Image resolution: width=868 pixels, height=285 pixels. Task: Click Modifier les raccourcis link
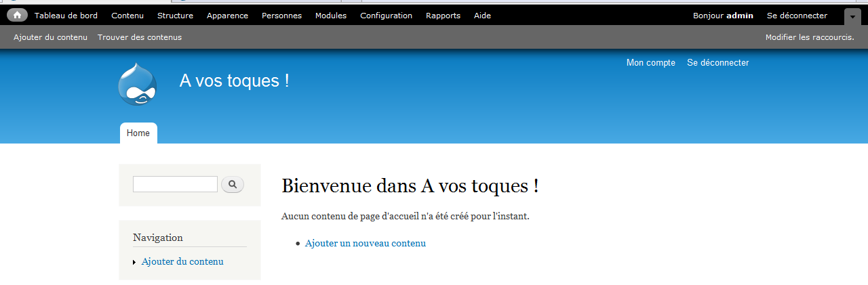tap(809, 37)
